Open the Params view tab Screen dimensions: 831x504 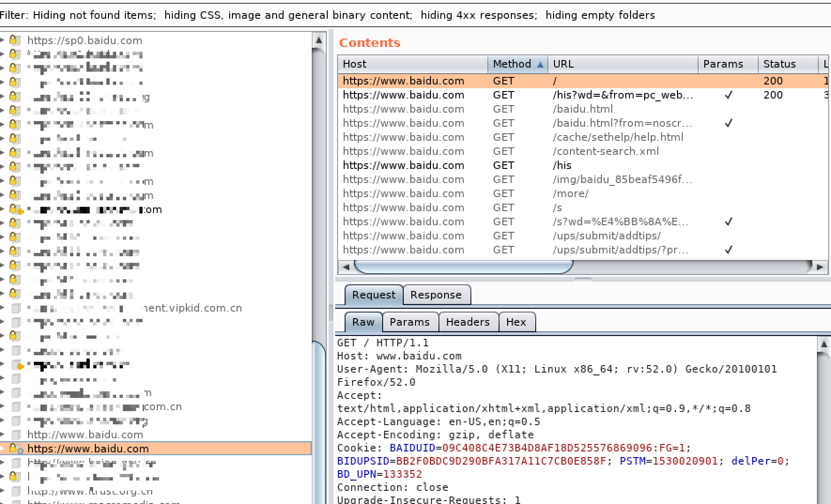click(x=410, y=322)
